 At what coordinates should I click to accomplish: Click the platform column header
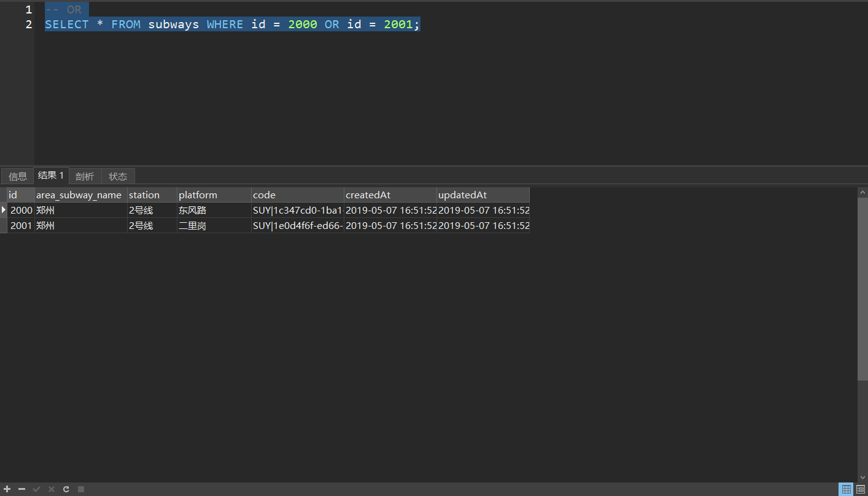pos(214,195)
